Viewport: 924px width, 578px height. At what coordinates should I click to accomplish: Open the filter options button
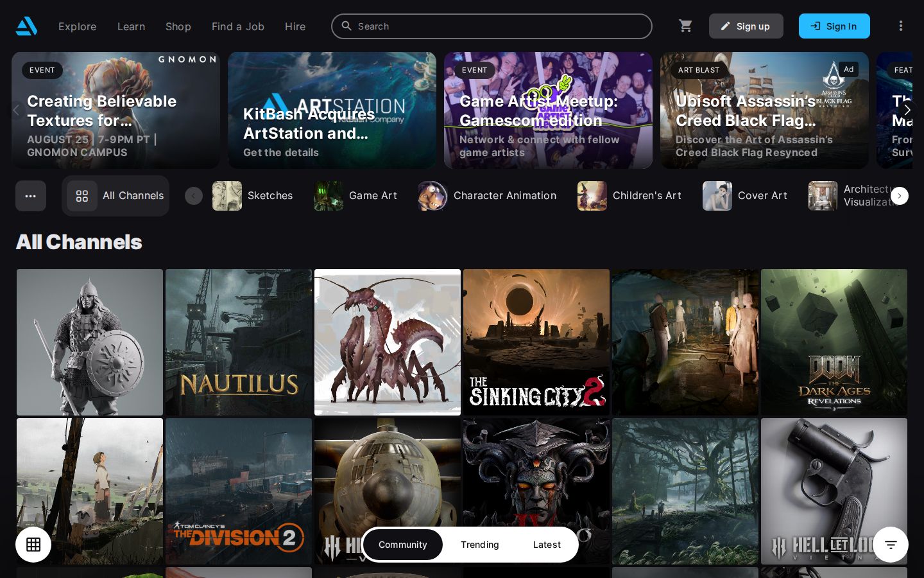pyautogui.click(x=891, y=545)
